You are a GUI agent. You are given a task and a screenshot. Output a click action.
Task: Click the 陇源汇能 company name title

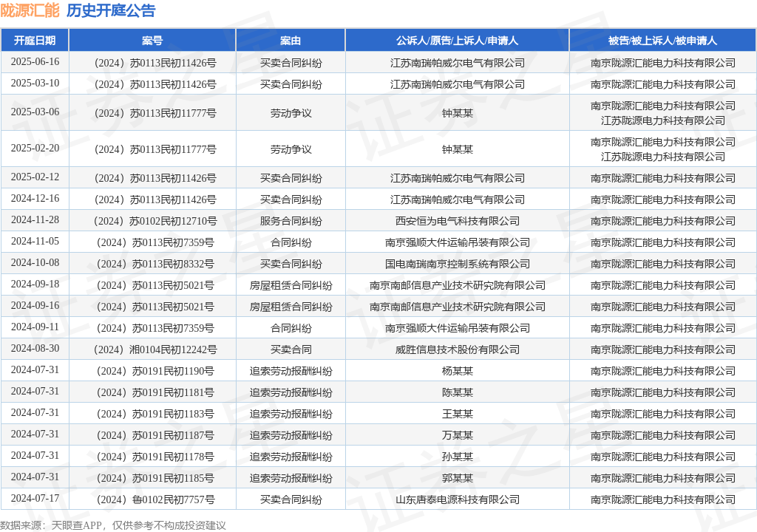30,10
